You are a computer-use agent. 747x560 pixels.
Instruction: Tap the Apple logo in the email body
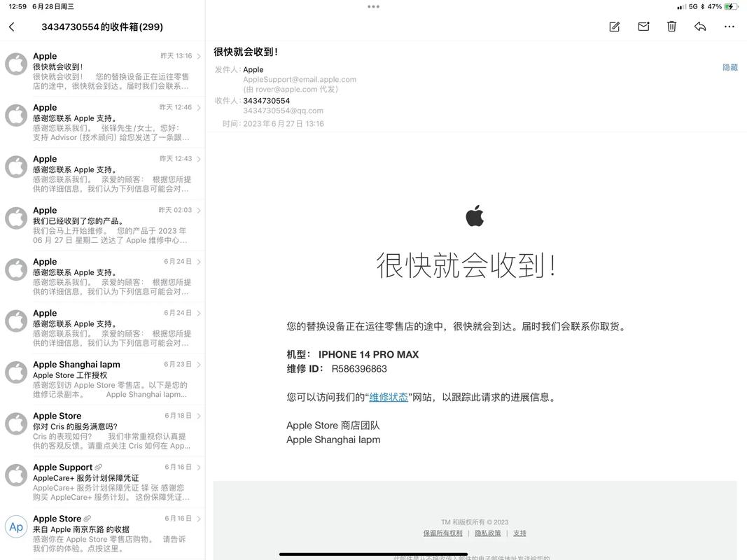pyautogui.click(x=475, y=216)
